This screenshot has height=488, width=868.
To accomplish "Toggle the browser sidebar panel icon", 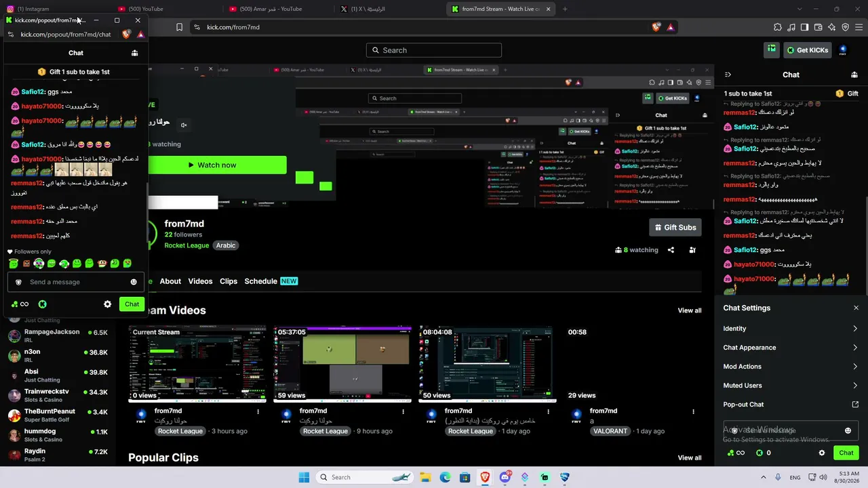I will (804, 27).
